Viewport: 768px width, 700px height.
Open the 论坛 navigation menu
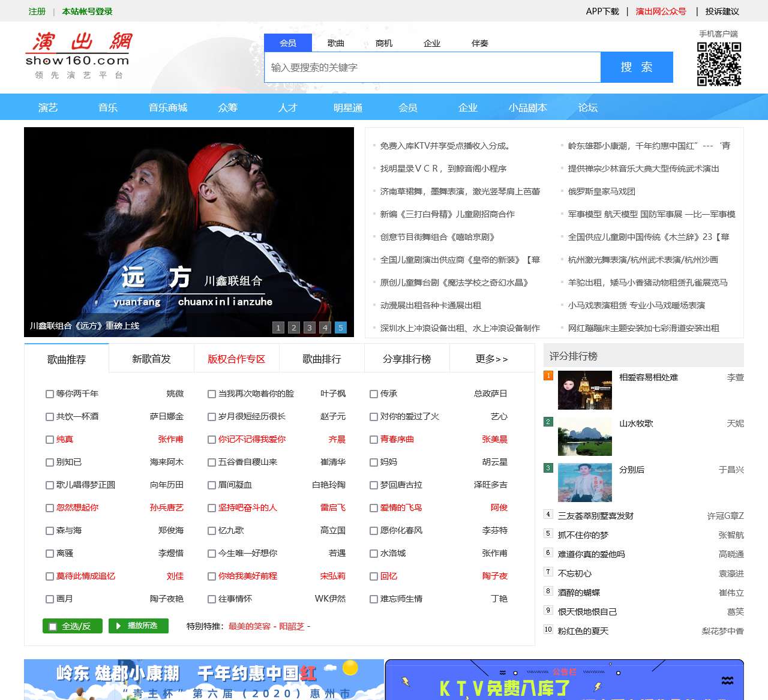pyautogui.click(x=587, y=107)
